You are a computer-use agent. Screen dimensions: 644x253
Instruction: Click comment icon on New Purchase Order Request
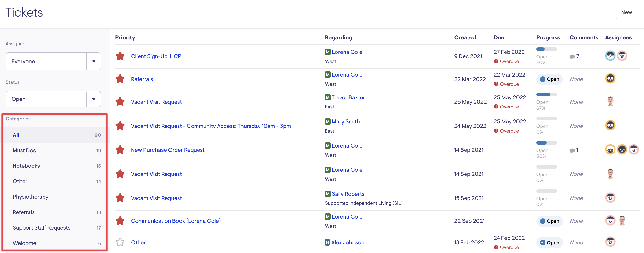(572, 150)
